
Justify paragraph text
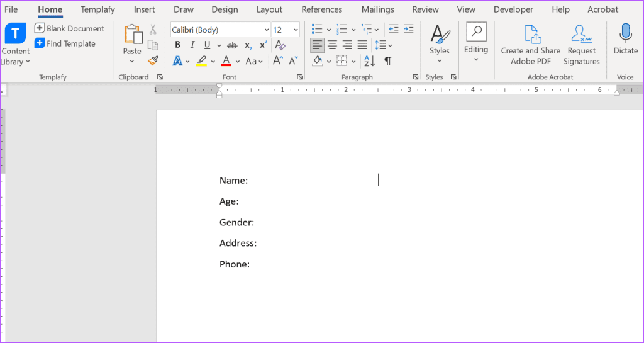point(362,45)
